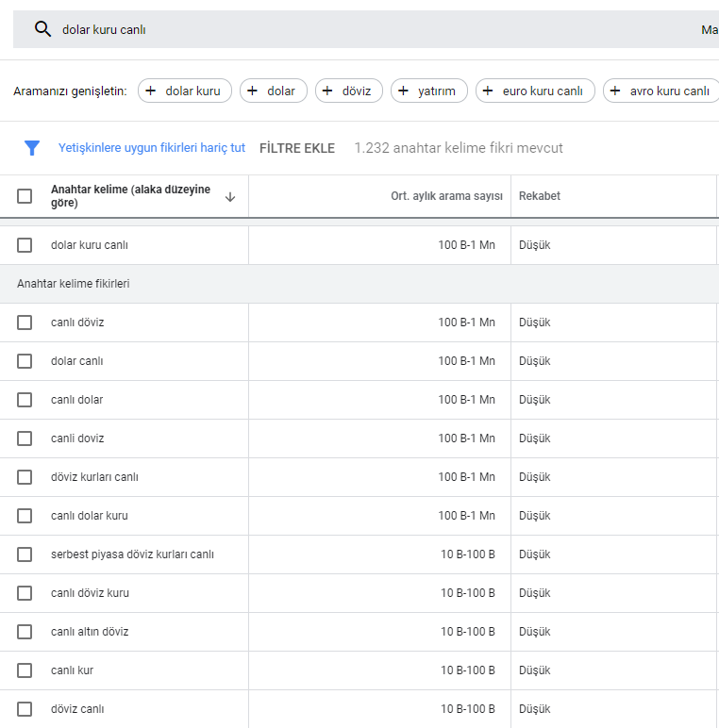Sort by 'Ort. aylık arama sayısı' column header
This screenshot has width=719, height=728.
point(446,196)
